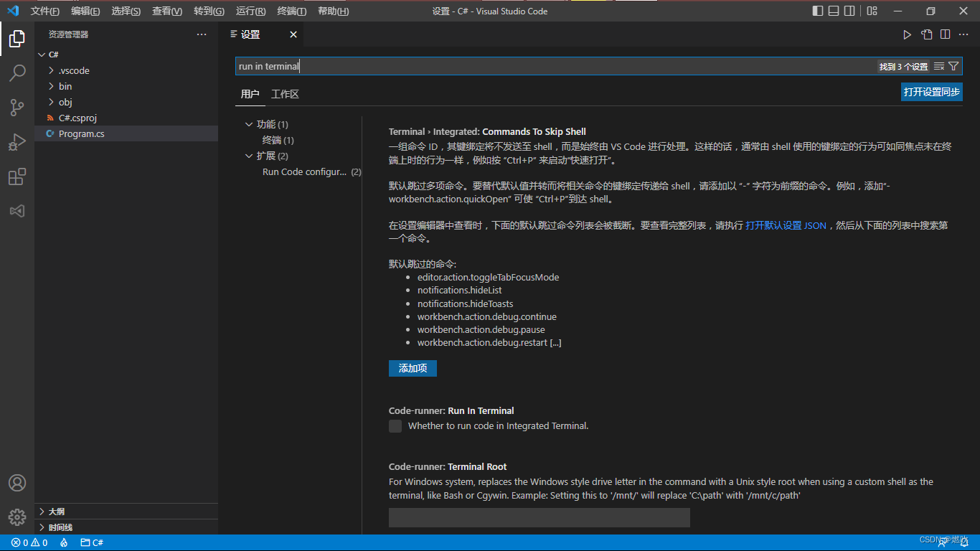Click the Run Code play icon
The width and height of the screenshot is (980, 551).
pos(907,34)
